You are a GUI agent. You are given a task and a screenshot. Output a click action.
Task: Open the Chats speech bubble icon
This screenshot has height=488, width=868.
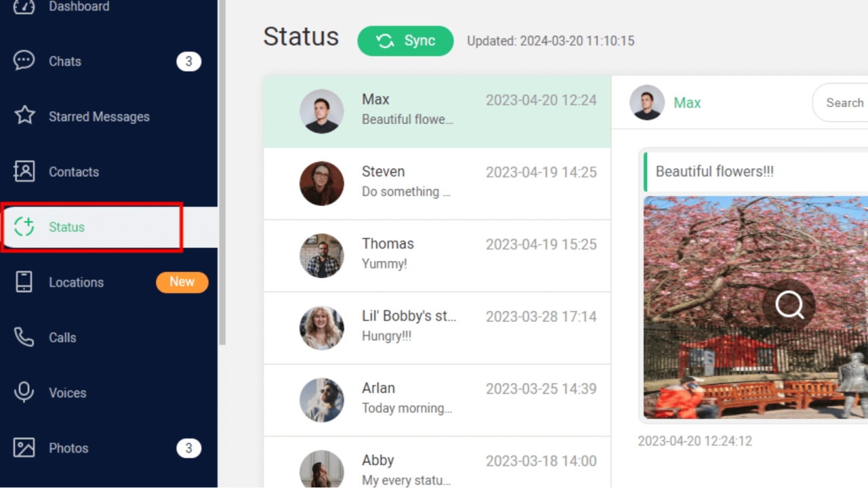(24, 60)
